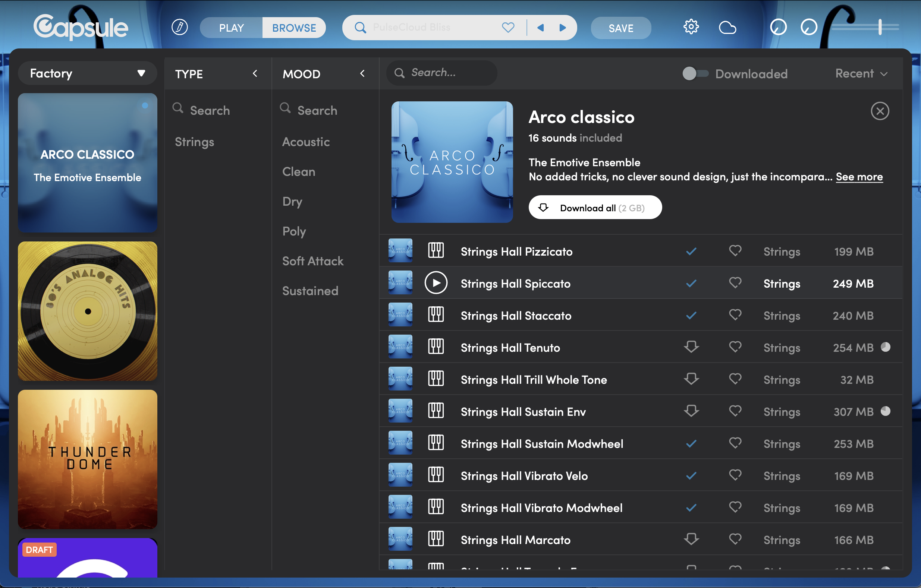This screenshot has width=921, height=588.
Task: Favorite Strings Hall Pizzicato with heart
Action: click(x=735, y=251)
